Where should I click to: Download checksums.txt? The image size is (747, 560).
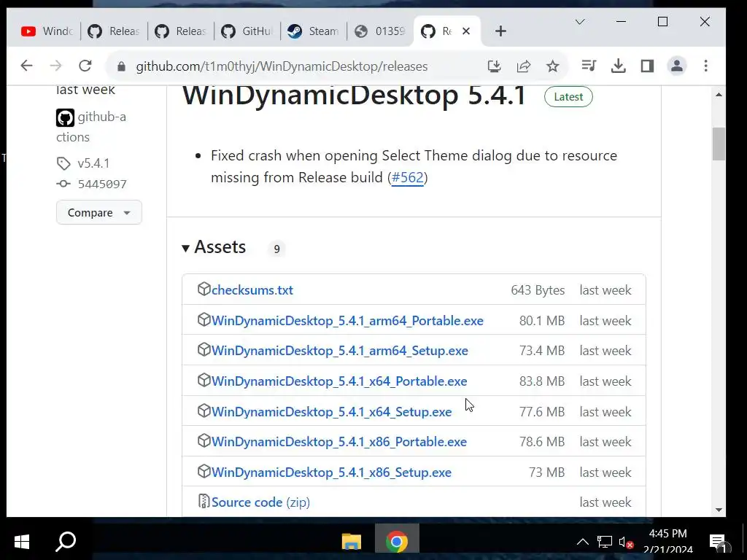coord(252,290)
